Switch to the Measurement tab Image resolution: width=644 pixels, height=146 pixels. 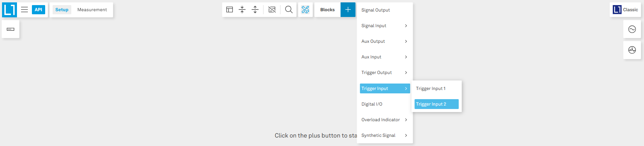coord(92,10)
